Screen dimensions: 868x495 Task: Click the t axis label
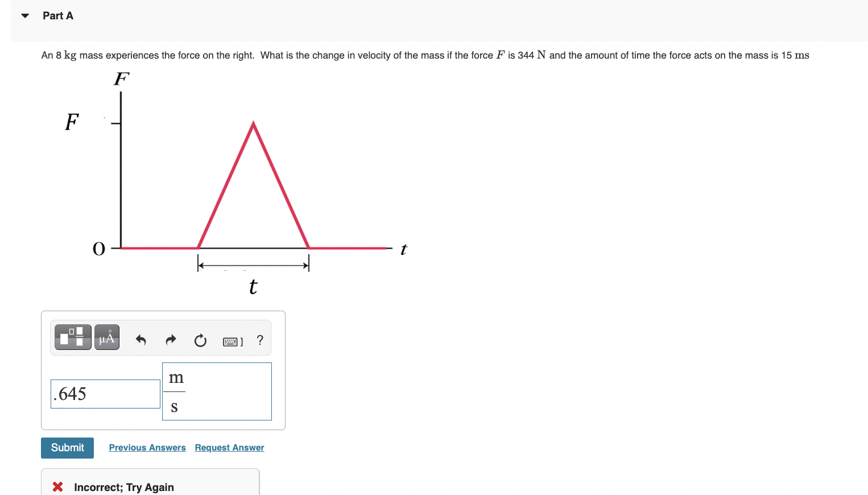coord(403,249)
